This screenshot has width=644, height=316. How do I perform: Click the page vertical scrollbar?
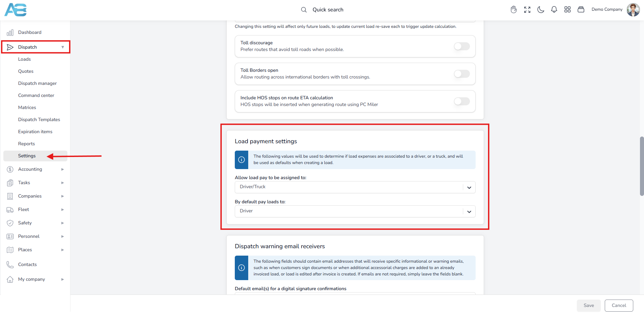click(x=642, y=166)
